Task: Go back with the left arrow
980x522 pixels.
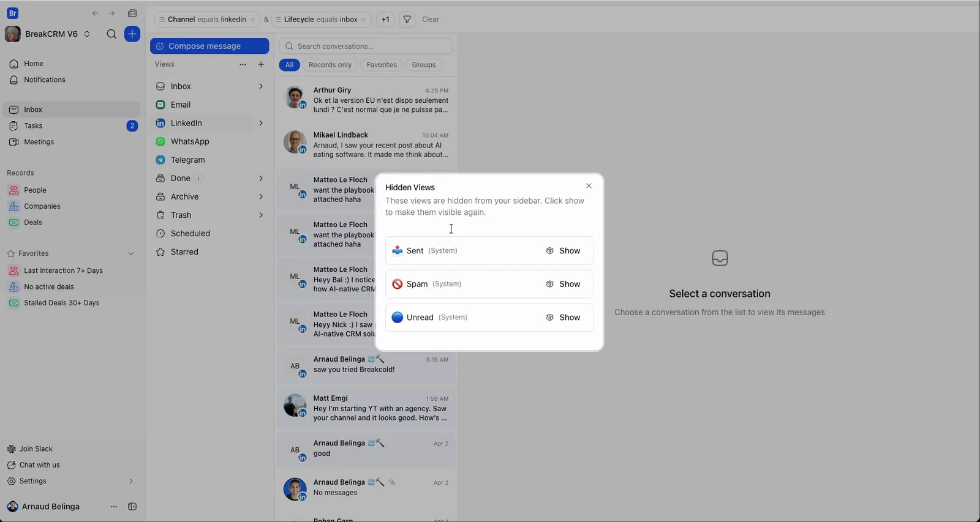Action: pos(96,13)
